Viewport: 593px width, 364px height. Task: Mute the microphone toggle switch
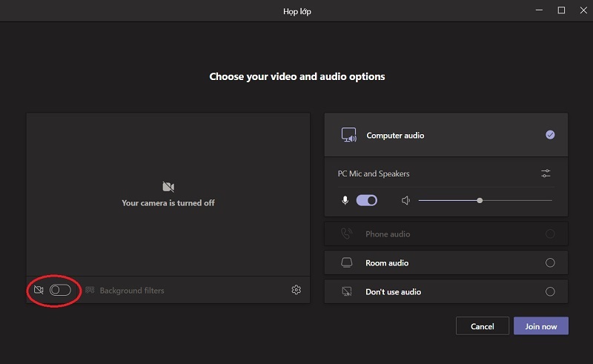click(x=367, y=200)
